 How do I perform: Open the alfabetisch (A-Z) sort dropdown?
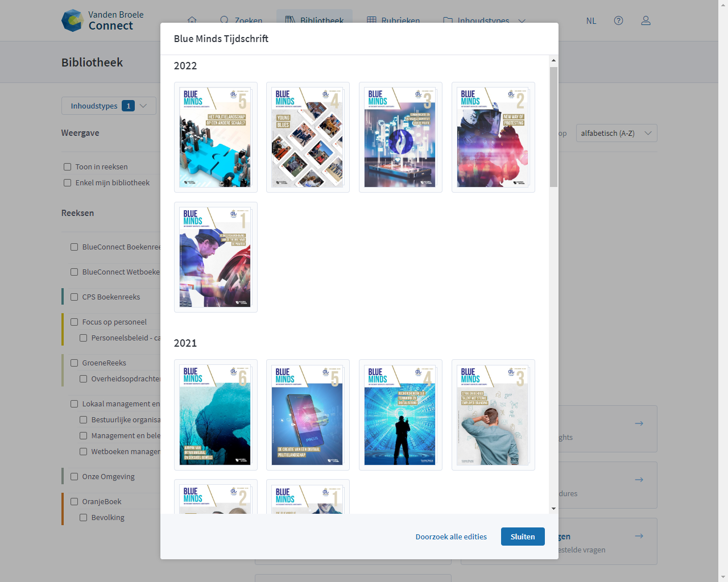617,133
